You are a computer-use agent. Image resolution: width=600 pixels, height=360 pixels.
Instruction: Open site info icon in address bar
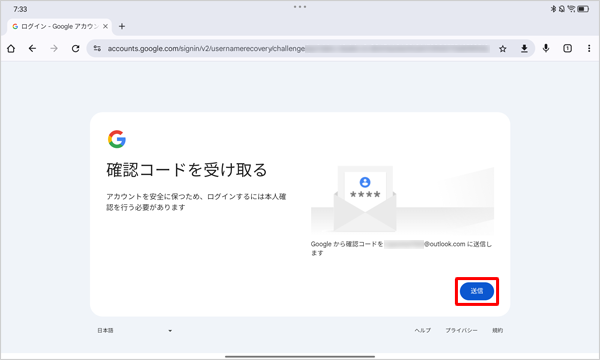[97, 49]
